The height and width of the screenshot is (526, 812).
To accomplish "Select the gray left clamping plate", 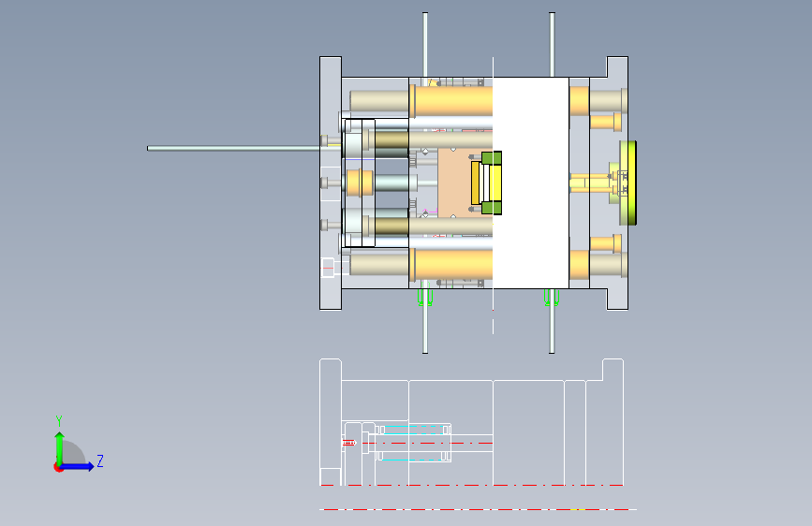I will coord(331,183).
